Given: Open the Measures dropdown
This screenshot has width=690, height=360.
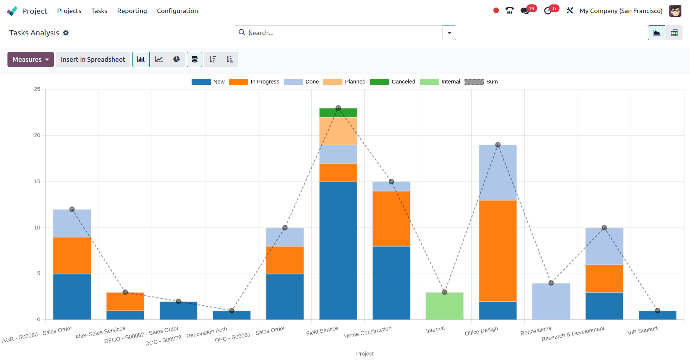Looking at the screenshot, I should 30,59.
